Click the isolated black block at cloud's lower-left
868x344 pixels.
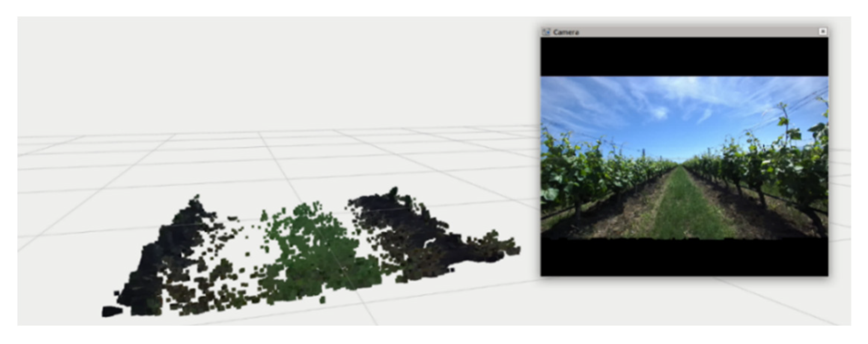(x=112, y=311)
